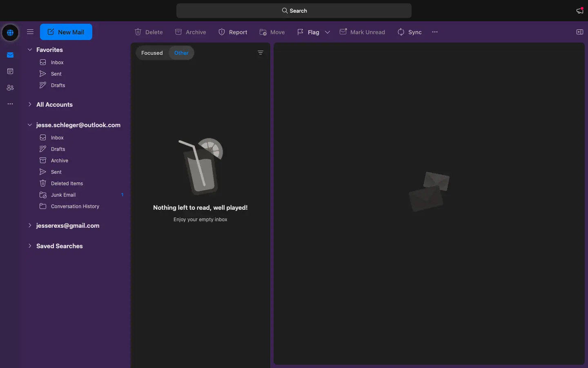Open the Junk Email folder
Screen dimensions: 588x368
(x=63, y=195)
